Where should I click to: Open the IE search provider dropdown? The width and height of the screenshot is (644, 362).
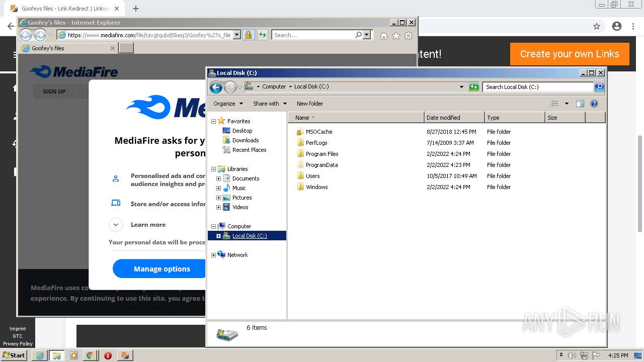pyautogui.click(x=367, y=35)
